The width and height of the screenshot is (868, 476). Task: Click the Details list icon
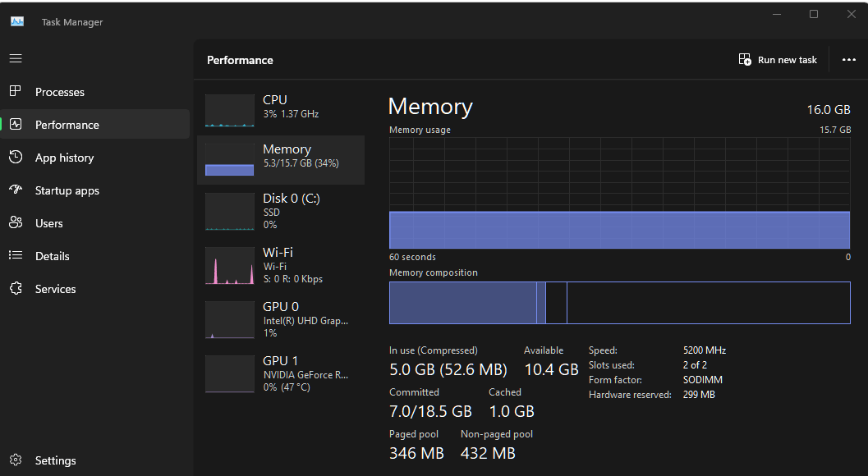pyautogui.click(x=16, y=255)
